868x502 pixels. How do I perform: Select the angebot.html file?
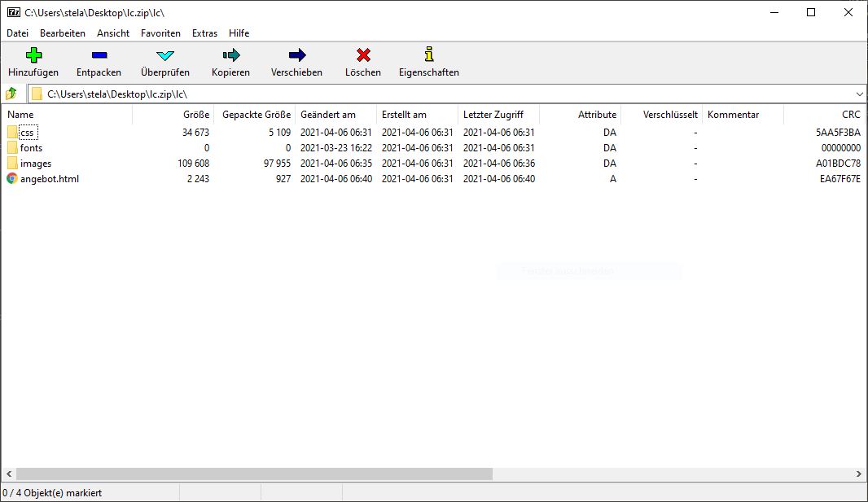pyautogui.click(x=49, y=179)
